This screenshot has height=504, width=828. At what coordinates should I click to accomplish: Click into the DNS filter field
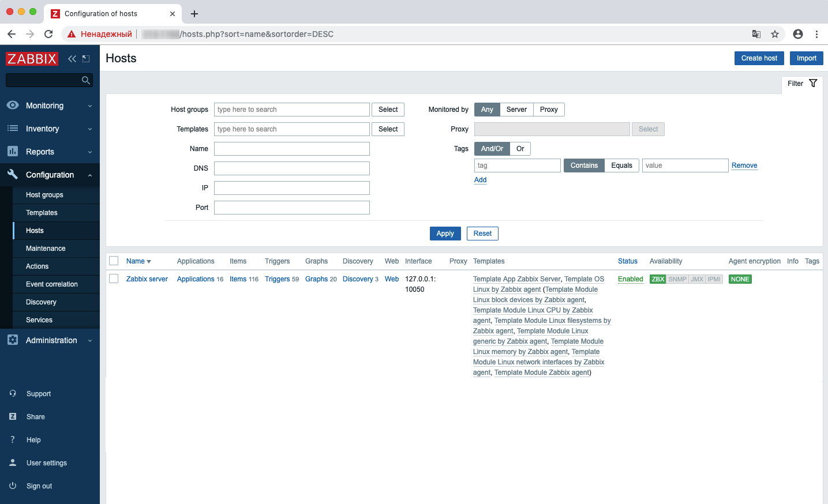[x=292, y=168]
